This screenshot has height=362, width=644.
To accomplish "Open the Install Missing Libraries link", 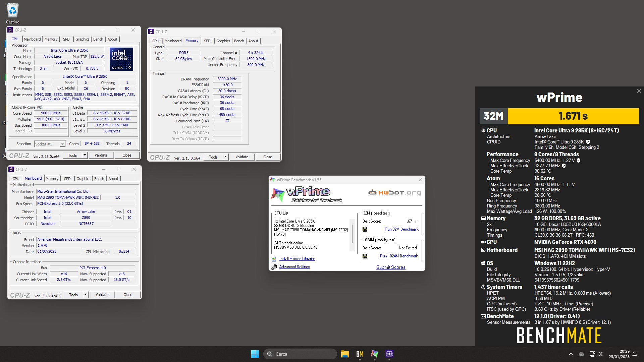I will point(297,259).
